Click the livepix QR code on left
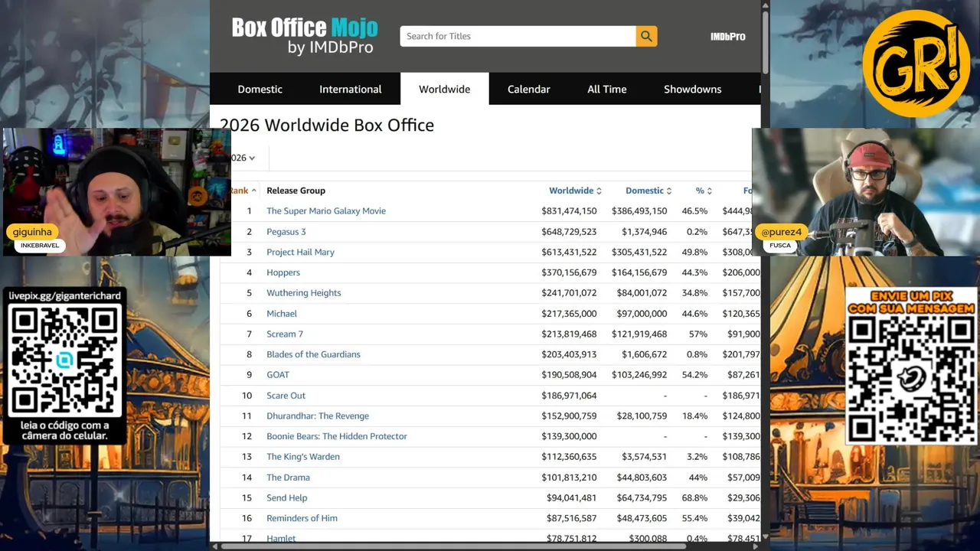The width and height of the screenshot is (980, 551). (65, 360)
